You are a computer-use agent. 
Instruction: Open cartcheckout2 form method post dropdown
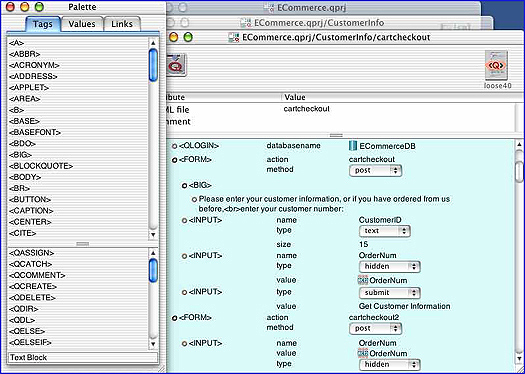point(375,328)
